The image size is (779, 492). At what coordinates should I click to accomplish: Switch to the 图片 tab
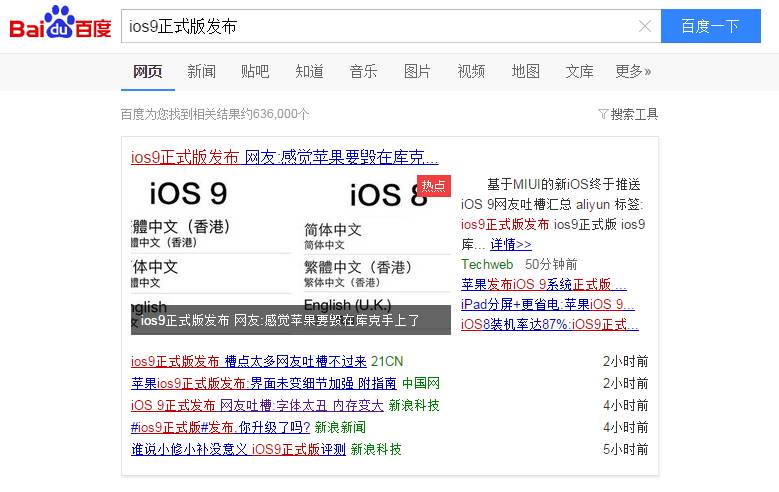click(x=417, y=72)
